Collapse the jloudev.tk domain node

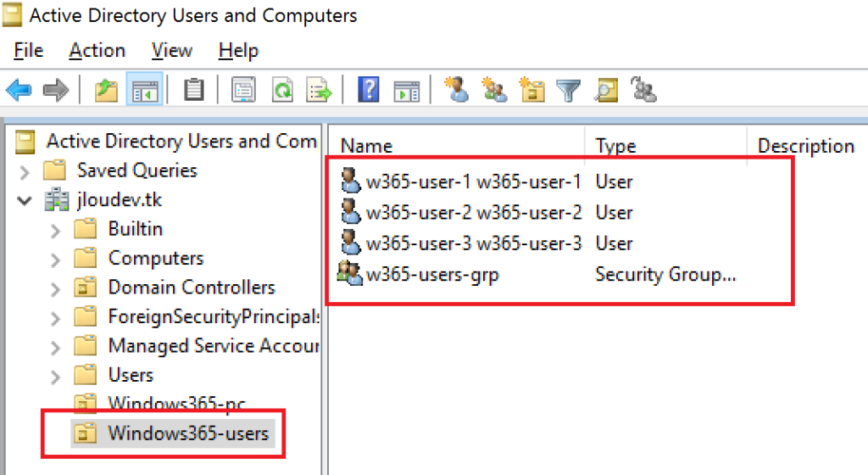tap(25, 200)
